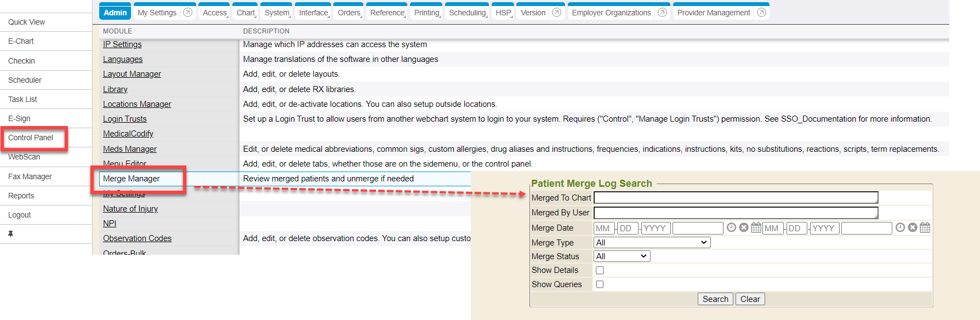
Task: Tick the Show Queries checkbox
Action: click(600, 284)
